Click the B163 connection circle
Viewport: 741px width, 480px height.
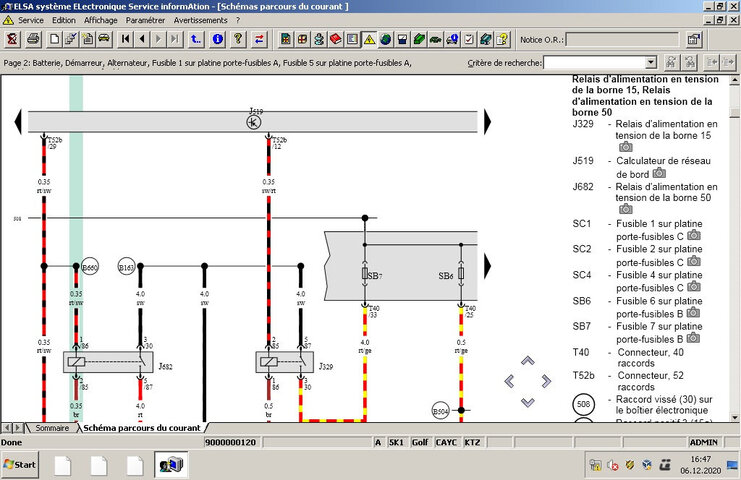pyautogui.click(x=126, y=267)
